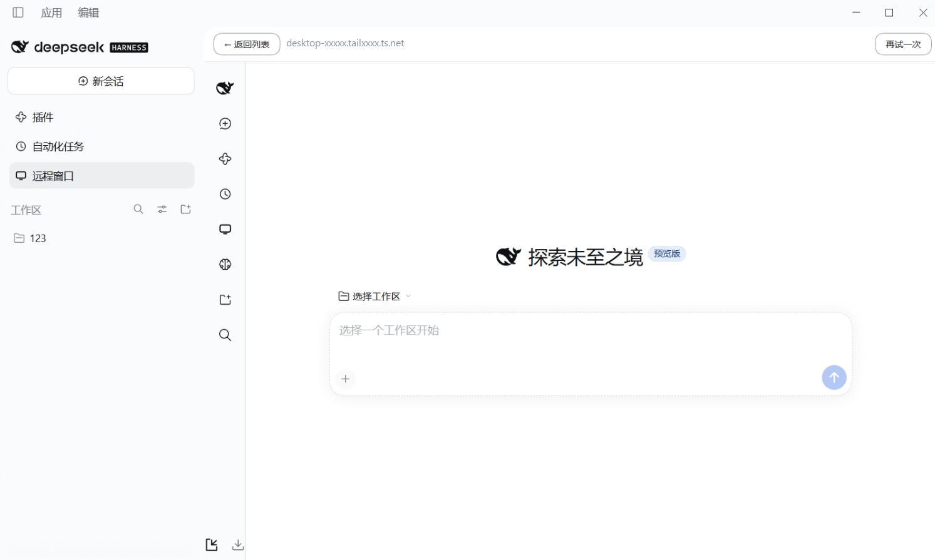Click new chat plus icon in rail
This screenshot has width=935, height=560.
(225, 123)
